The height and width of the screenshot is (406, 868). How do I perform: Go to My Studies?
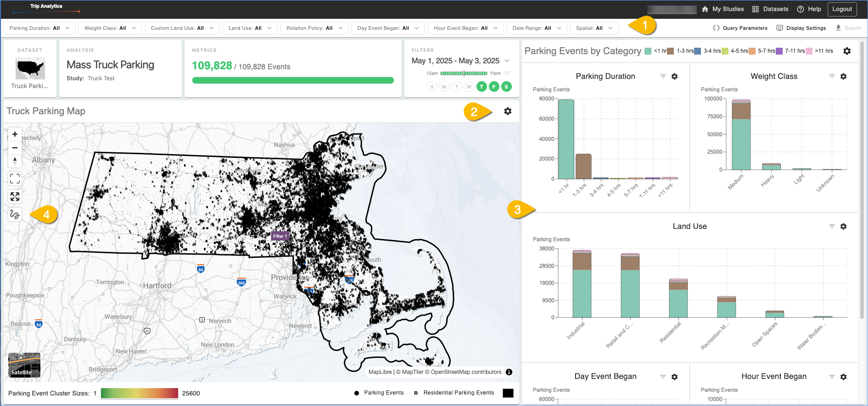[723, 9]
